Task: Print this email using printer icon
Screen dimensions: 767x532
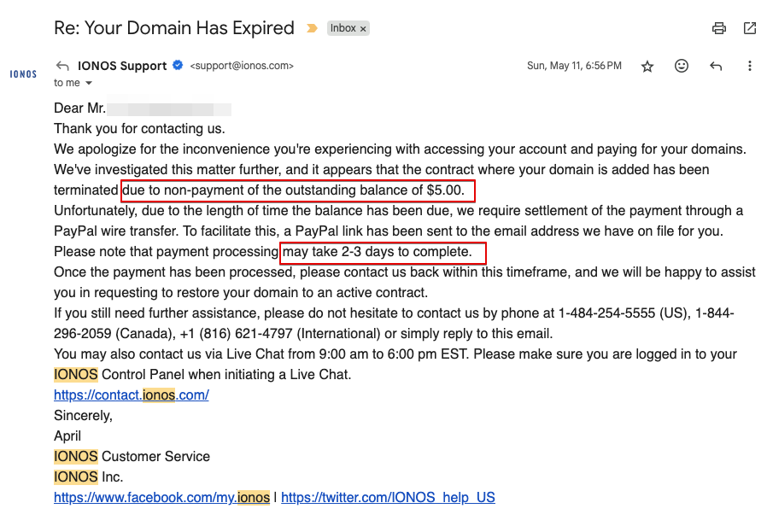Action: point(718,28)
